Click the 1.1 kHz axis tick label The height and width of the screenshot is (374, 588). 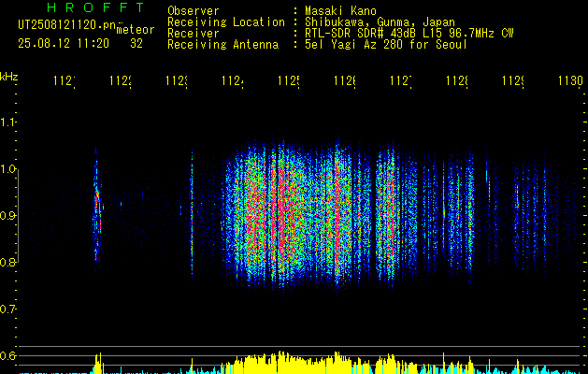click(7, 122)
